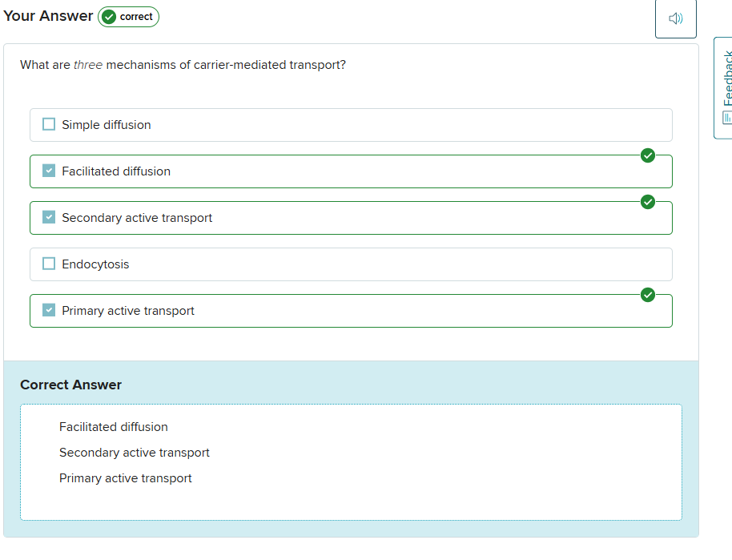
Task: Click green checkmark badge on Primary active transport option
Action: click(648, 295)
